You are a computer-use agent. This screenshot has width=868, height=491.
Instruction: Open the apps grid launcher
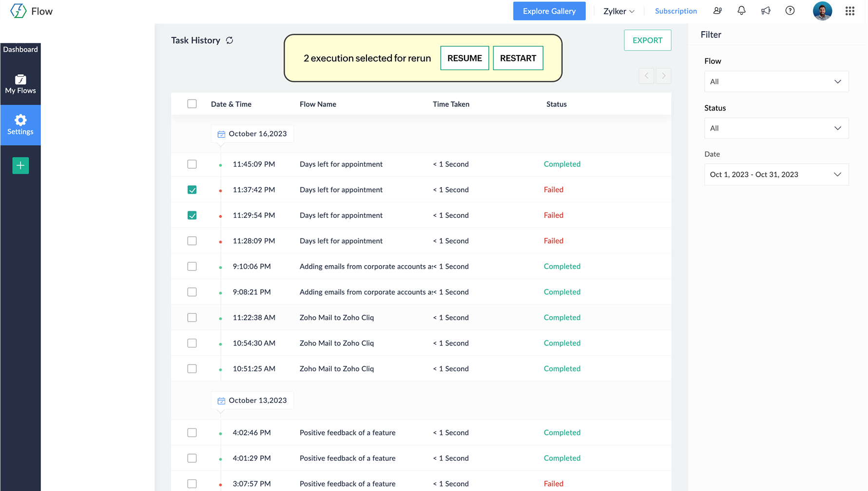[850, 11]
